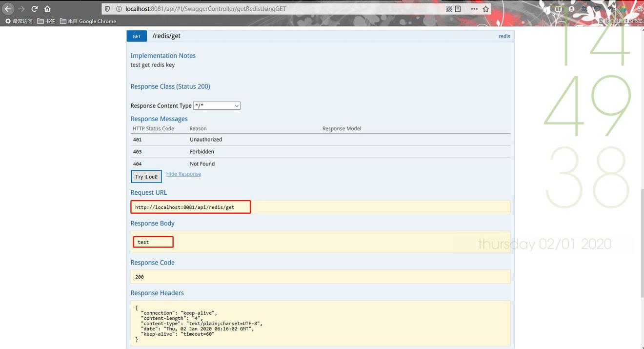Image resolution: width=644 pixels, height=349 pixels.
Task: Open the browser home page icon
Action: click(47, 9)
